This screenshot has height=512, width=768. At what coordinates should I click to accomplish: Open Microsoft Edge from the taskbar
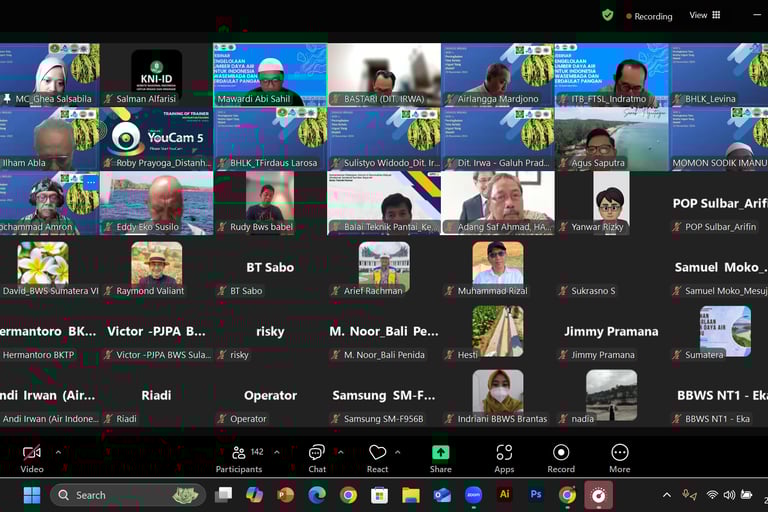pos(317,495)
